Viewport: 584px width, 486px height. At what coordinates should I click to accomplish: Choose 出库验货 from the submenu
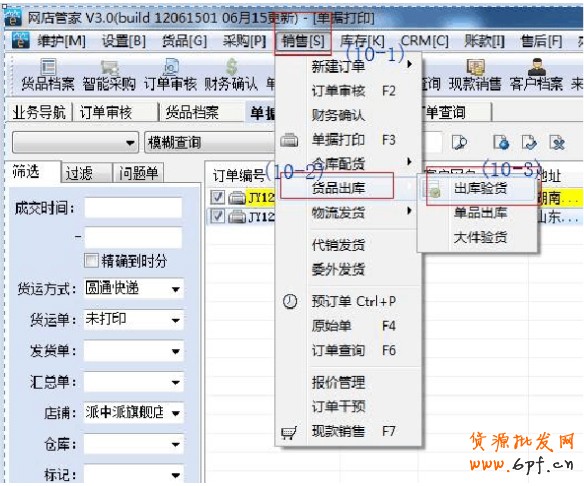coord(480,188)
